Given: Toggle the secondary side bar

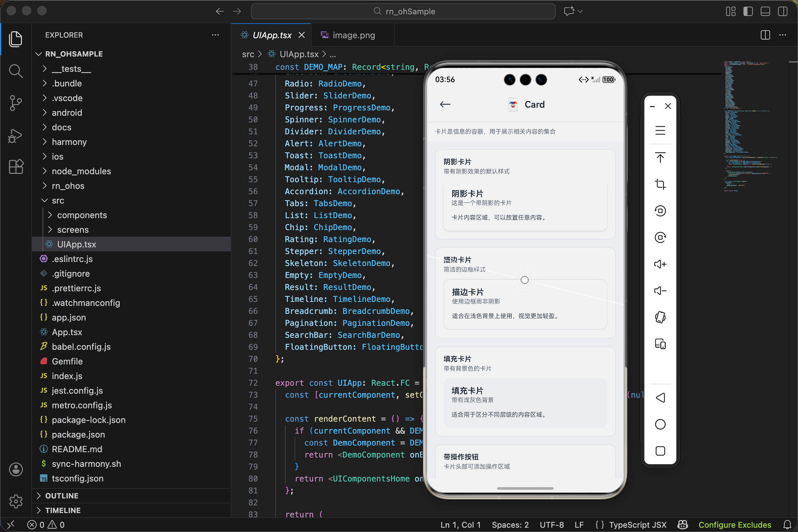Looking at the screenshot, I should [782, 11].
